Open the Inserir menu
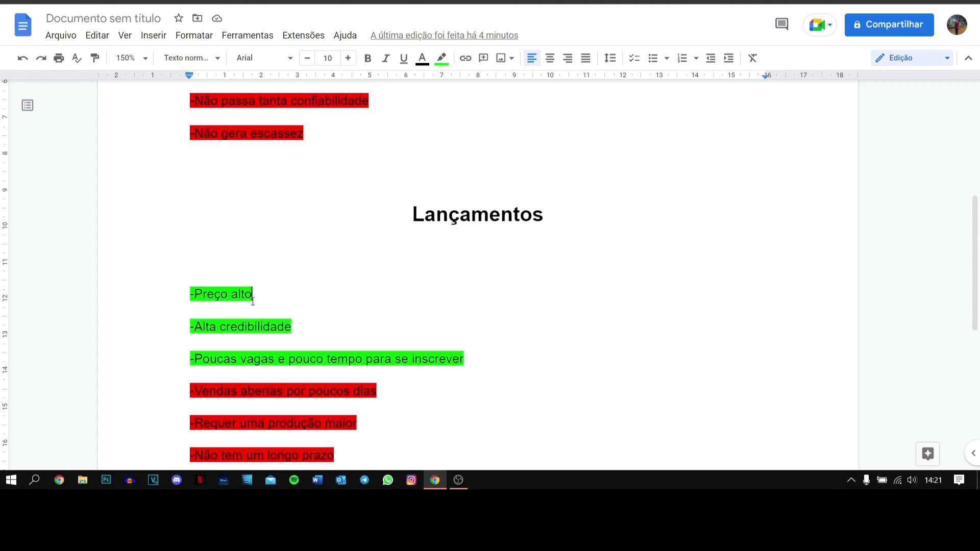 [154, 35]
